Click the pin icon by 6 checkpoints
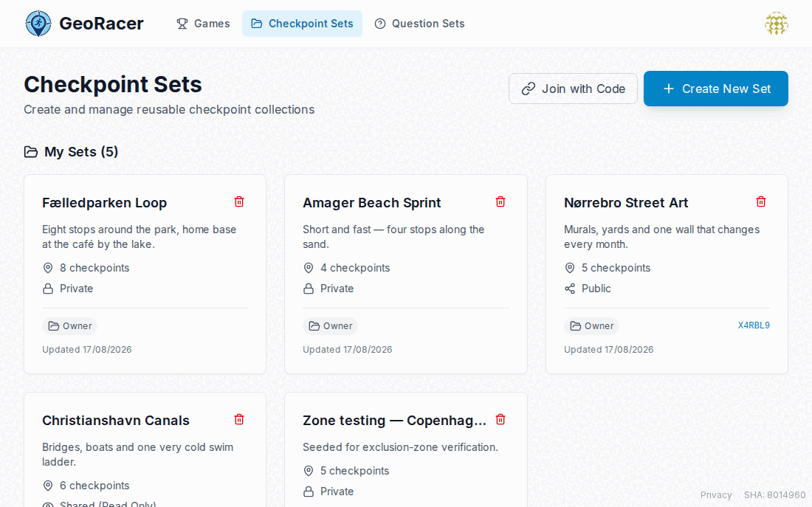 48,486
